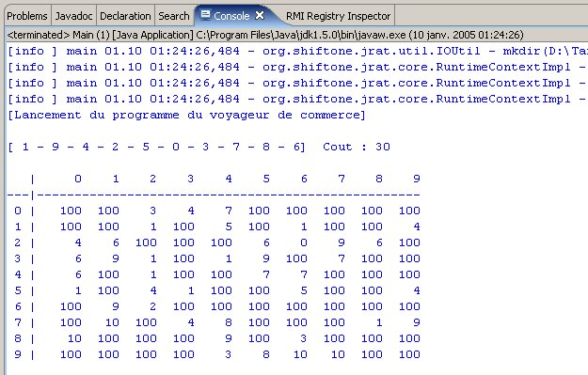Click the dashed separator line under header

coord(214,195)
